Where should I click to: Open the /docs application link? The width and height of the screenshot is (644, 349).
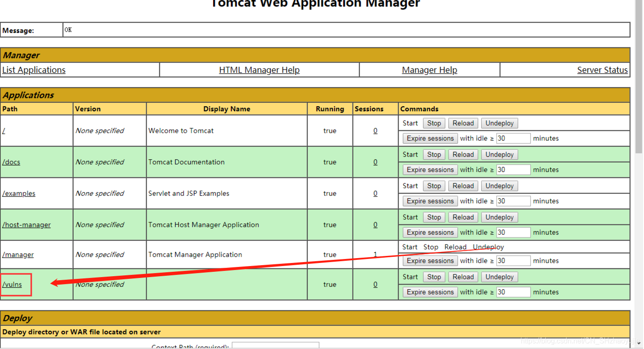[x=11, y=162]
